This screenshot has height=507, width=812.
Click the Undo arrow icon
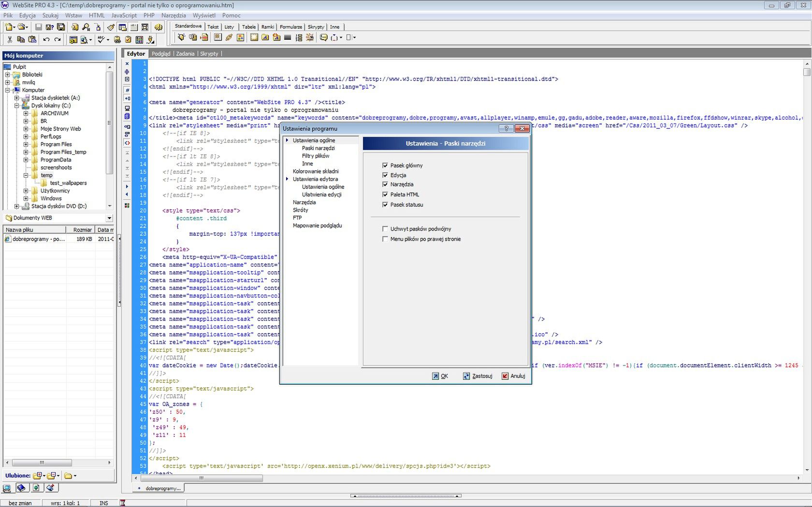46,40
